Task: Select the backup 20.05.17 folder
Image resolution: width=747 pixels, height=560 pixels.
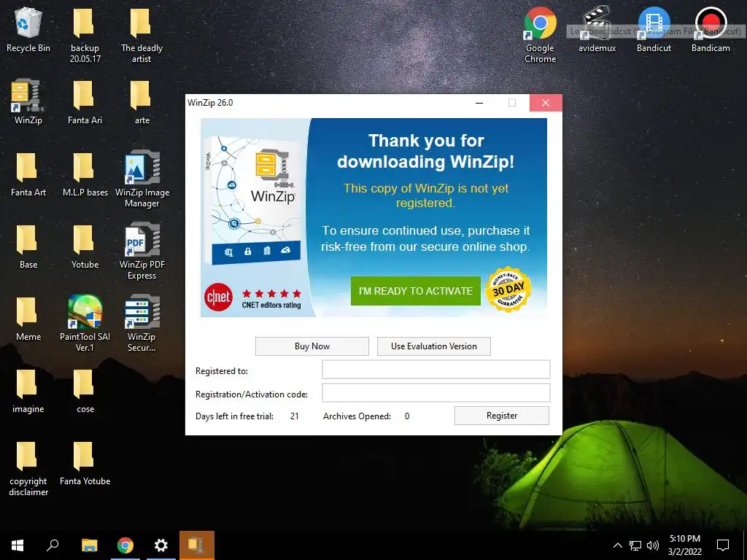Action: coord(85,36)
